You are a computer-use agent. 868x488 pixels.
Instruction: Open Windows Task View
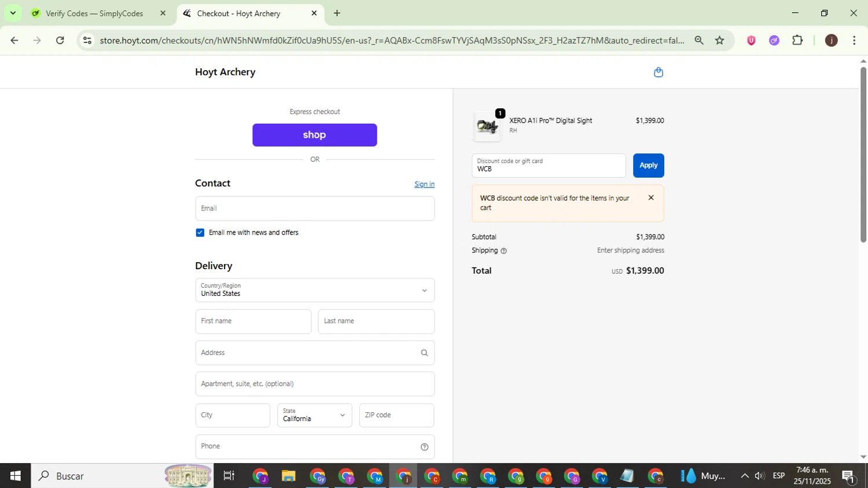tap(229, 476)
